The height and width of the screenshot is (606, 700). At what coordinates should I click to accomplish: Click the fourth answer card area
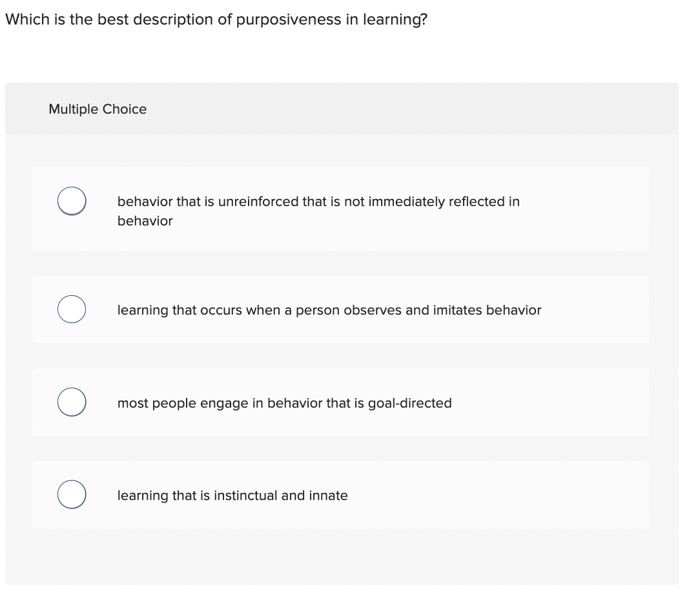point(340,495)
